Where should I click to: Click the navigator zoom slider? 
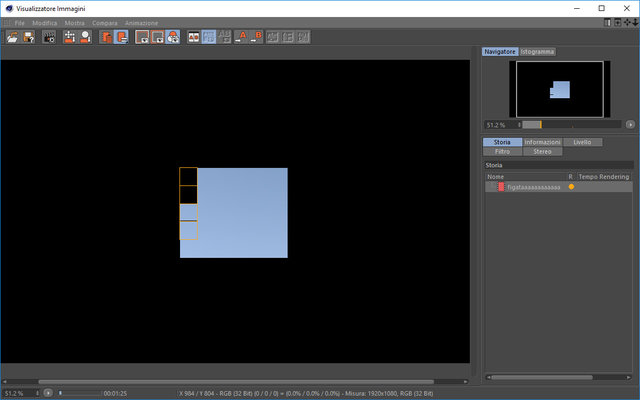[571, 124]
